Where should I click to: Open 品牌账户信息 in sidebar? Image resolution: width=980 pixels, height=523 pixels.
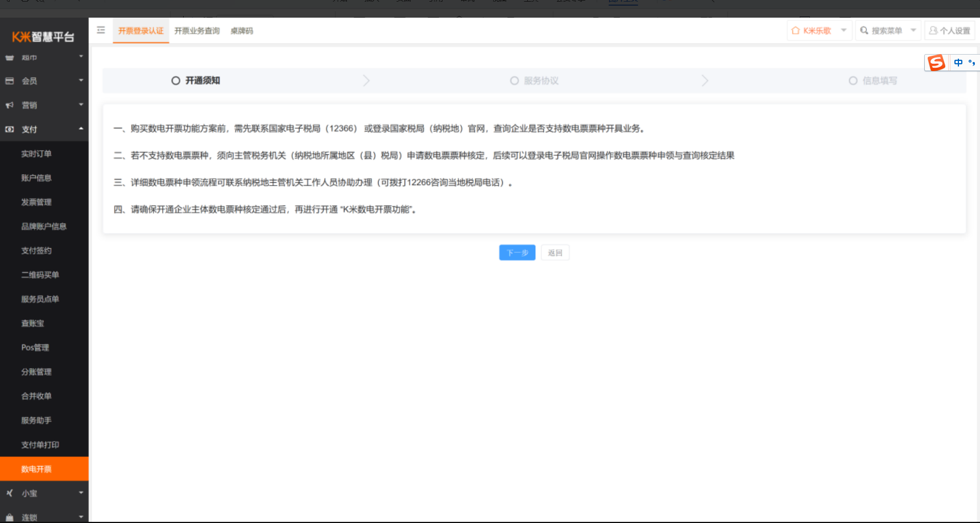tap(44, 227)
